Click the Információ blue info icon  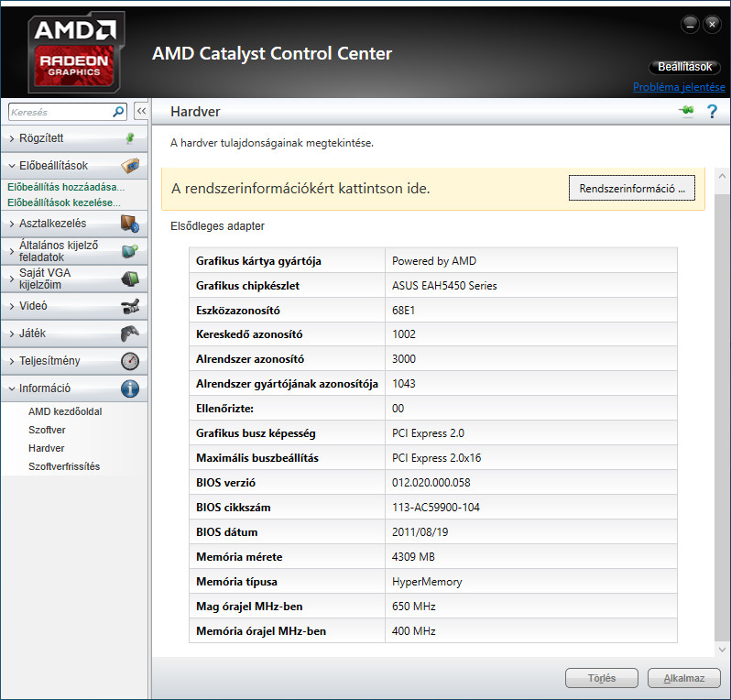point(130,388)
